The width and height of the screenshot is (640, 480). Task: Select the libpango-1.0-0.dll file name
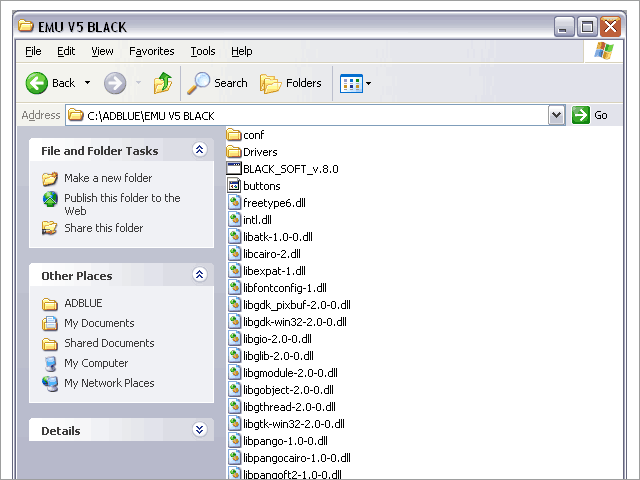click(285, 441)
